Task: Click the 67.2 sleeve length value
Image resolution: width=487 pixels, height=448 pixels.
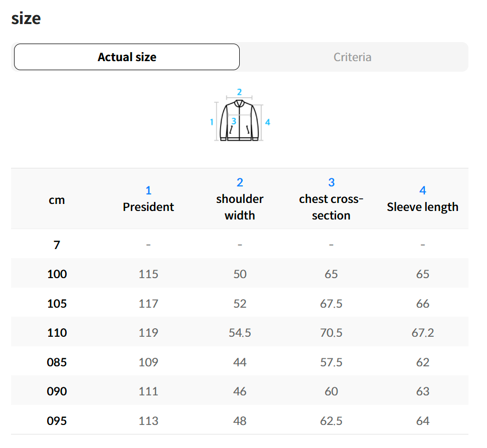Action: point(422,333)
